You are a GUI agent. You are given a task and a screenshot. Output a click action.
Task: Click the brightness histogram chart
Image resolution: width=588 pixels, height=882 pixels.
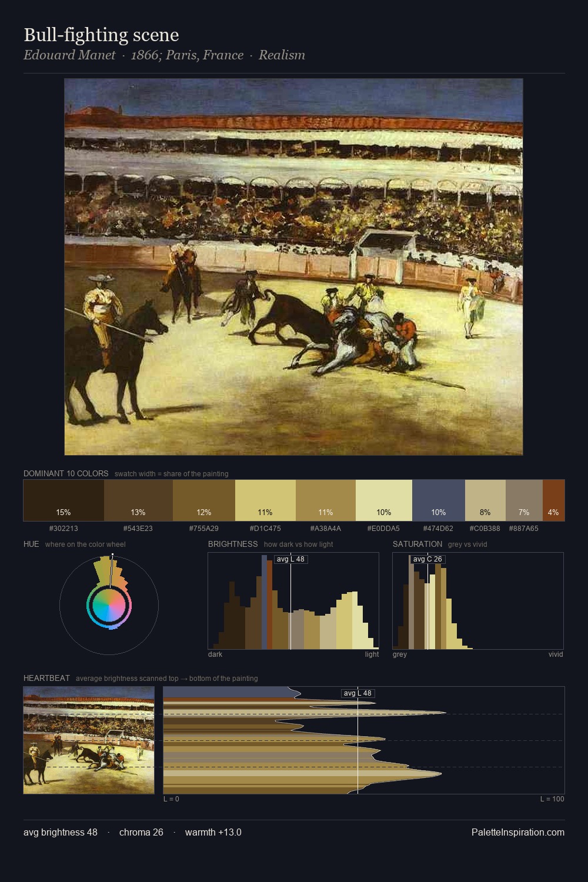pos(293,601)
